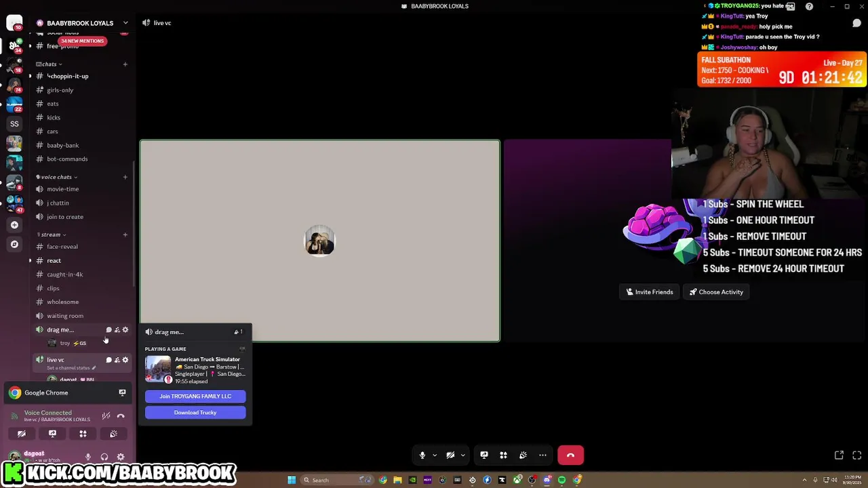Open the SS server in sidebar
The width and height of the screenshot is (868, 488).
tap(14, 124)
